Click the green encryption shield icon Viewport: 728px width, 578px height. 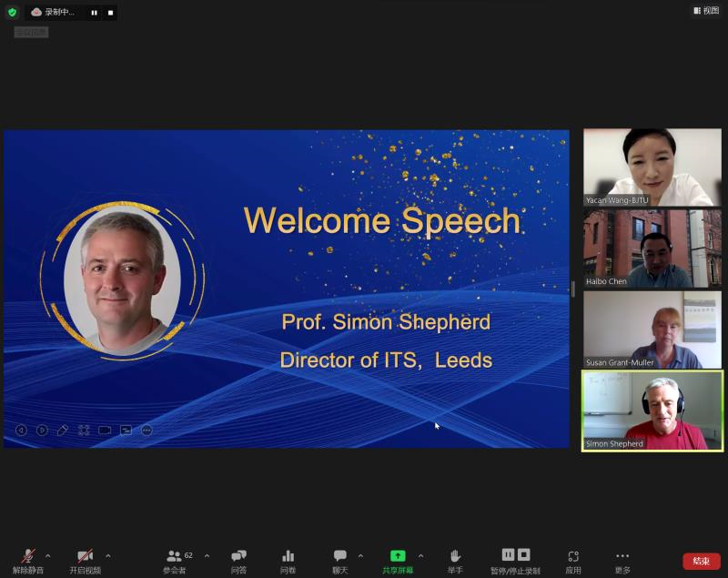13,13
